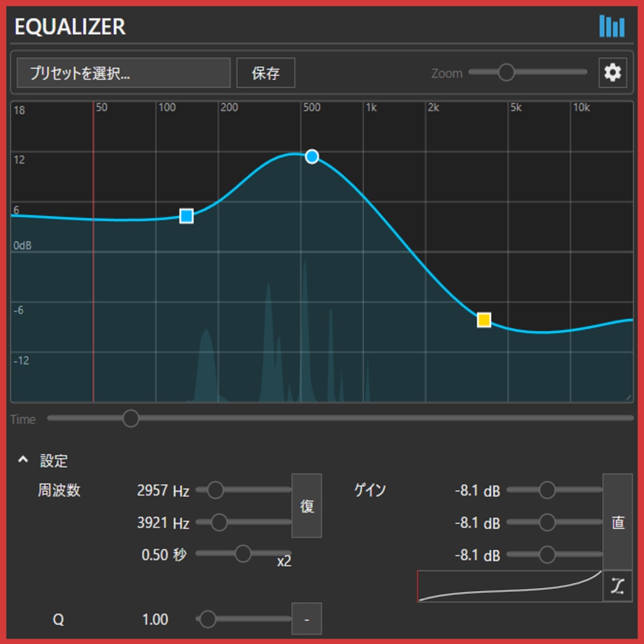
Task: Toggle the x2 duration multiplier
Action: [283, 563]
